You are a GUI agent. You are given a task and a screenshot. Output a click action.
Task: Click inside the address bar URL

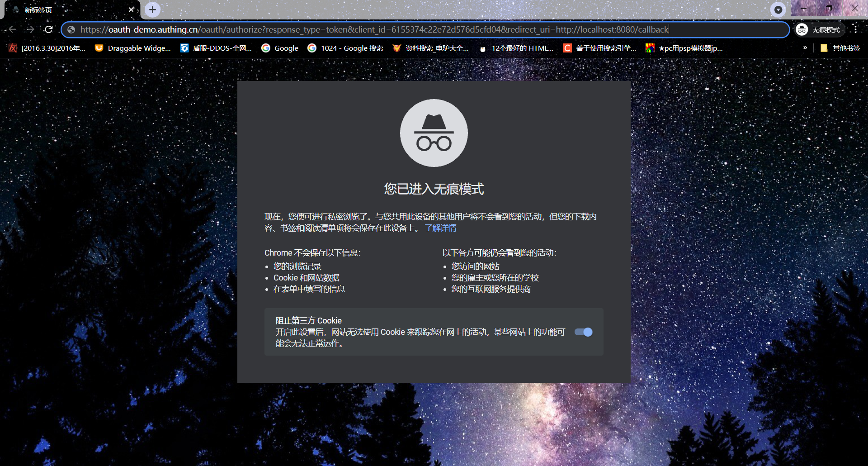[x=374, y=29]
